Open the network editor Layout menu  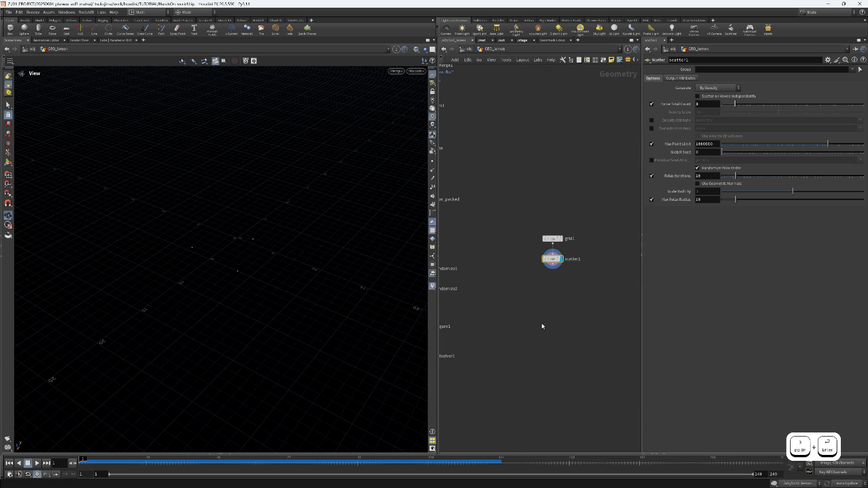point(522,60)
